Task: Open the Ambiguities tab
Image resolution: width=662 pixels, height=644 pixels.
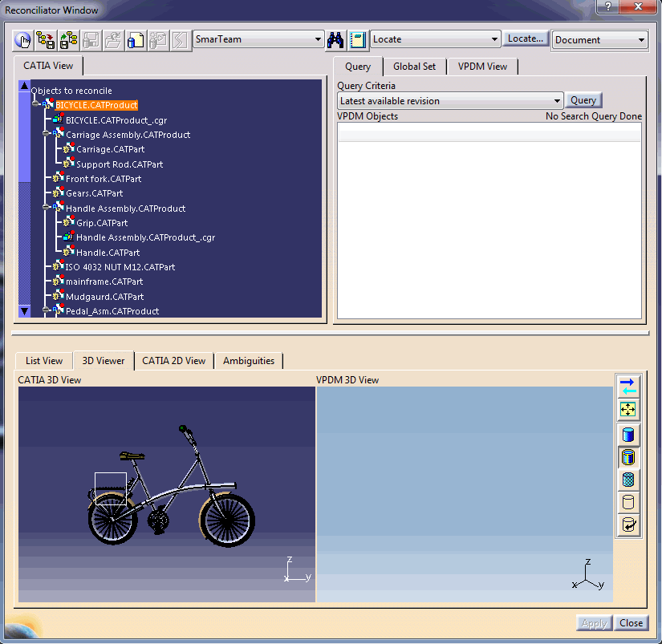Action: pyautogui.click(x=249, y=361)
